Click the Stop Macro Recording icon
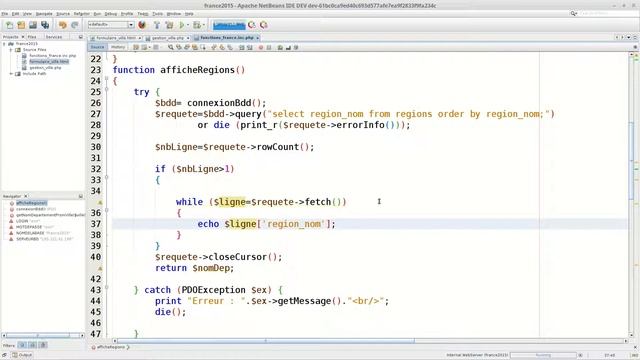The image size is (640, 360). [269, 47]
